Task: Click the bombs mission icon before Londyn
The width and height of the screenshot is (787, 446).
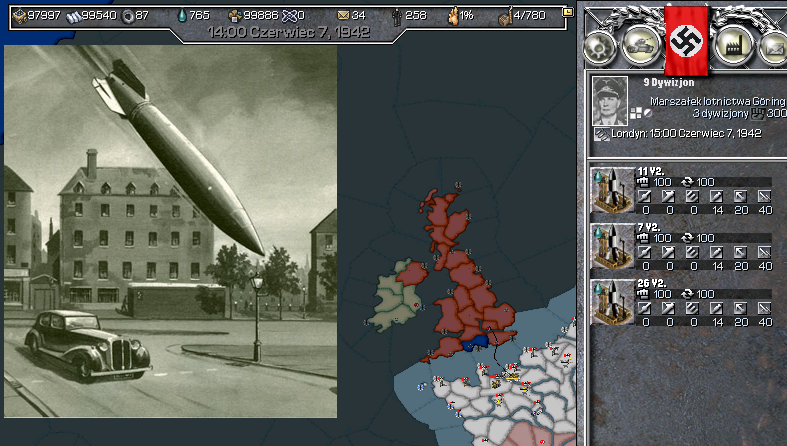Action: point(601,134)
